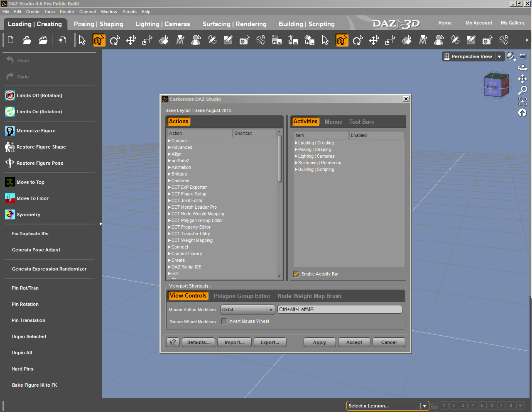Click the Defaults... button
Viewport: 532px width, 412px height.
(x=198, y=342)
